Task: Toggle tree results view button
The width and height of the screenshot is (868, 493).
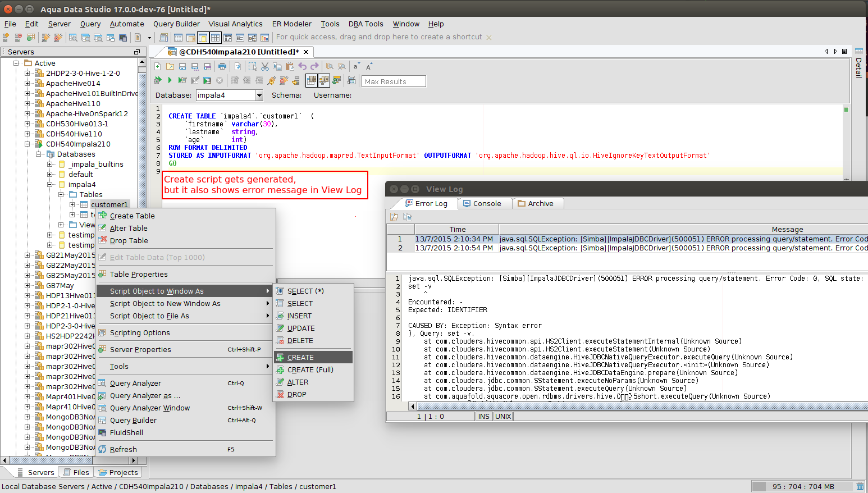Action: [324, 80]
